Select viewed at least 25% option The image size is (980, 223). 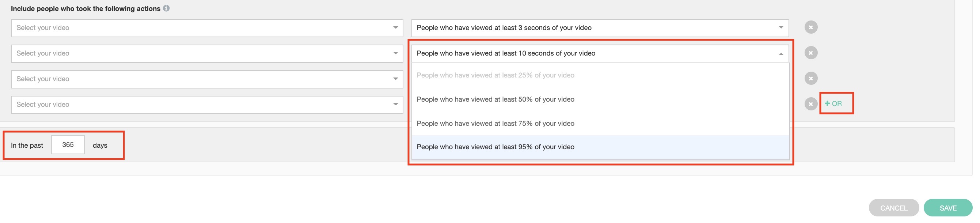(x=495, y=75)
